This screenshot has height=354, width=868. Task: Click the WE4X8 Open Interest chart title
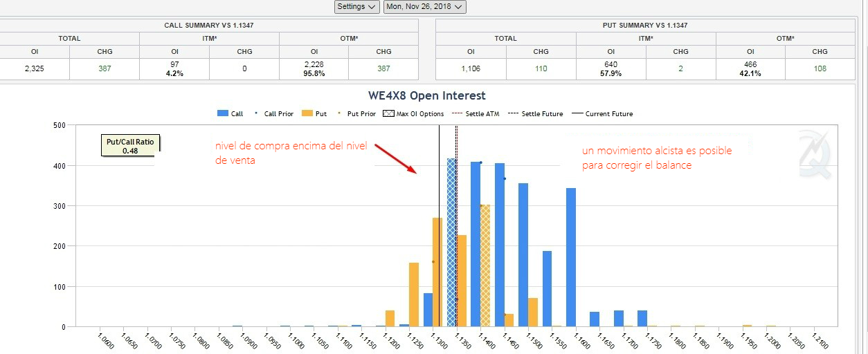[427, 96]
